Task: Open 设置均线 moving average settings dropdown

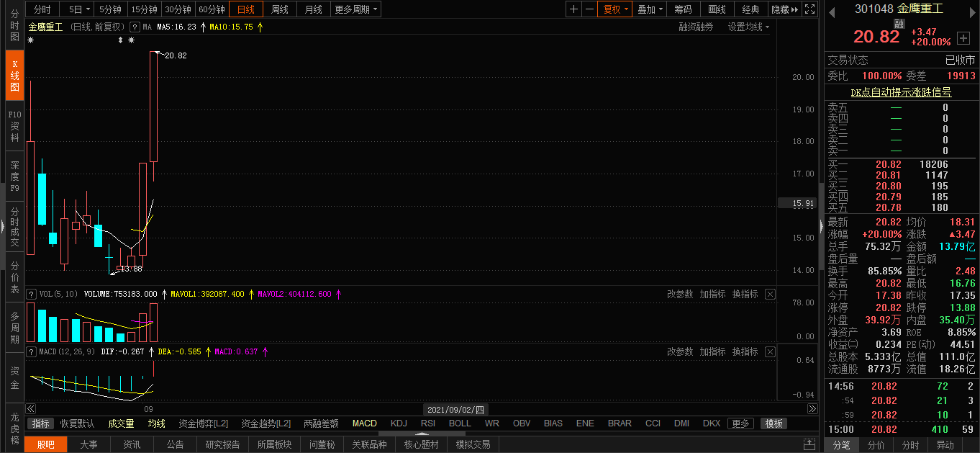Action: [748, 27]
